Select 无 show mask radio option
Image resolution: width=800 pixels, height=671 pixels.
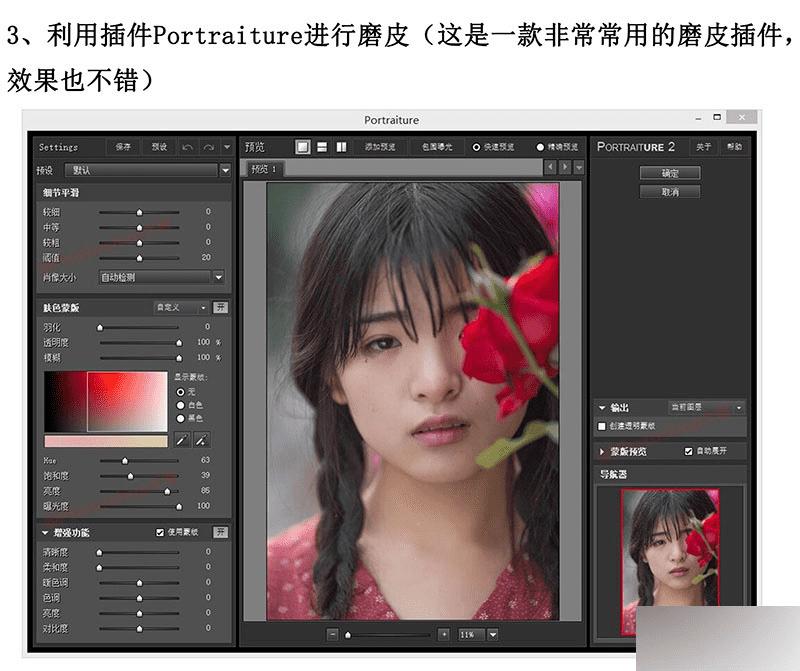coord(180,392)
